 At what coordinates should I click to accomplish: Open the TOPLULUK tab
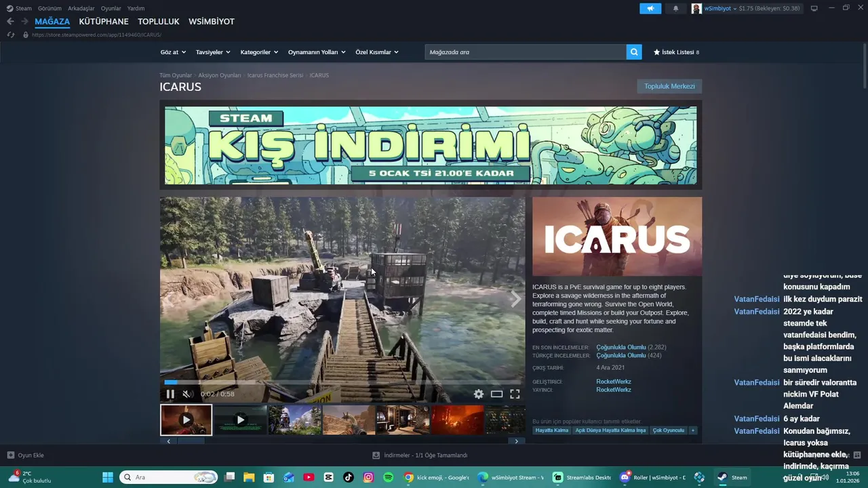[159, 22]
